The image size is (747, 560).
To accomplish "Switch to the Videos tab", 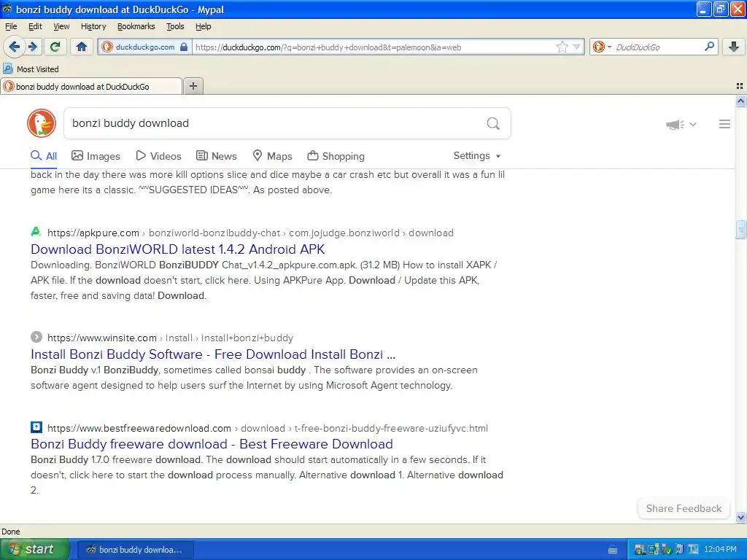I will point(158,156).
